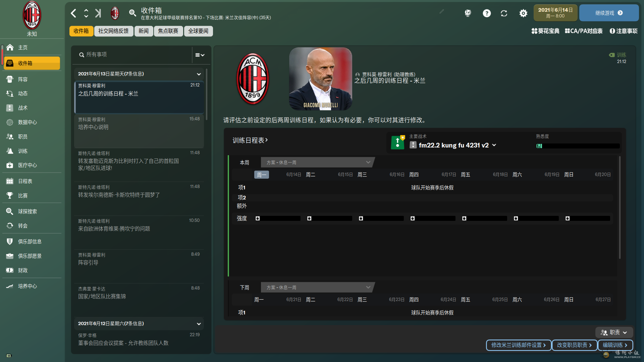The height and width of the screenshot is (362, 644).
Task: Open 动态 in the sidebar
Action: coord(32,94)
